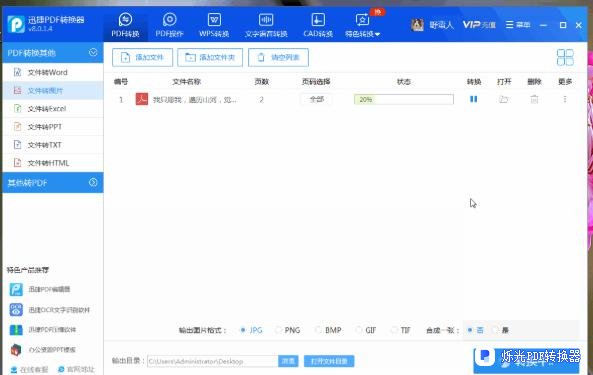The image size is (593, 375).
Task: Expand the 特色转换 dropdown tab
Action: click(x=362, y=25)
